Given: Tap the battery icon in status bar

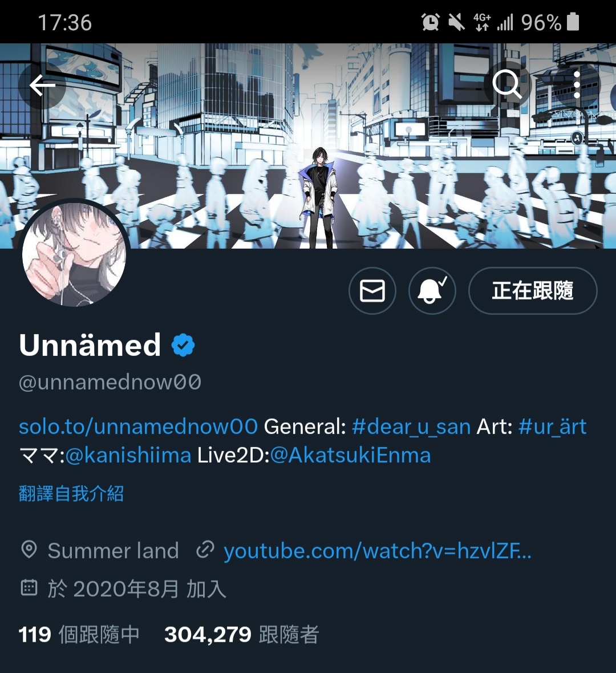Looking at the screenshot, I should [573, 22].
